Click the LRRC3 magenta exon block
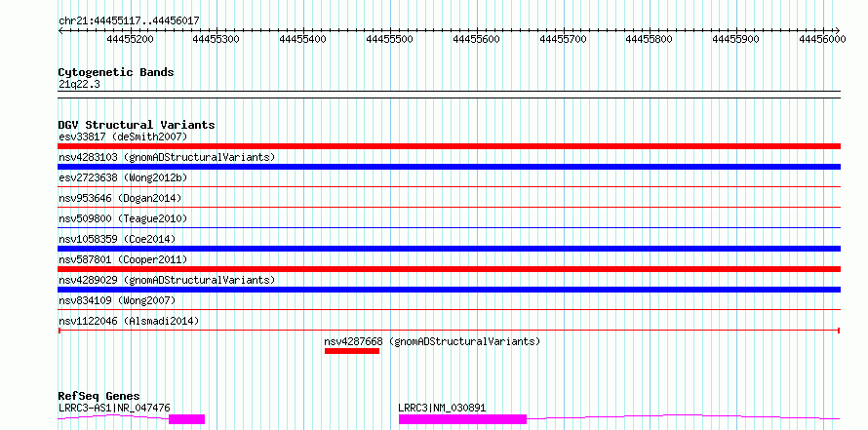Screen dimensions: 868x430 click(463, 419)
